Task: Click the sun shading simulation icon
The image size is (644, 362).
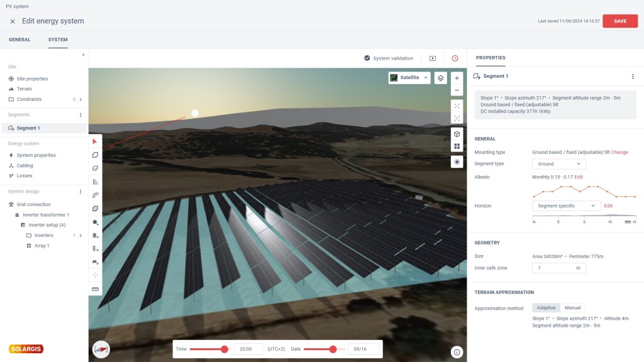Action: coord(457,162)
